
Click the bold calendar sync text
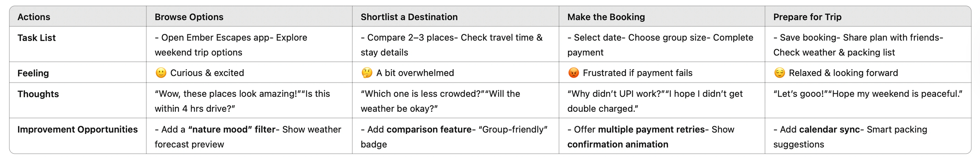coord(829,129)
